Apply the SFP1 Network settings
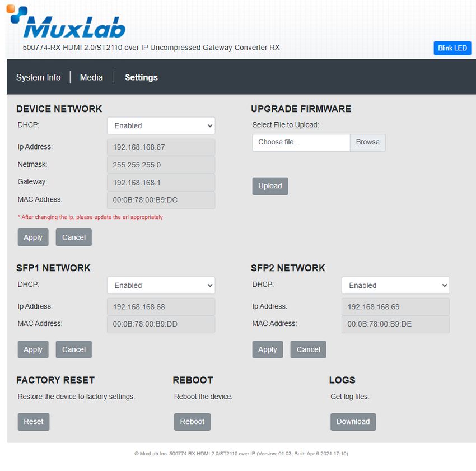The image size is (476, 471). click(x=33, y=349)
